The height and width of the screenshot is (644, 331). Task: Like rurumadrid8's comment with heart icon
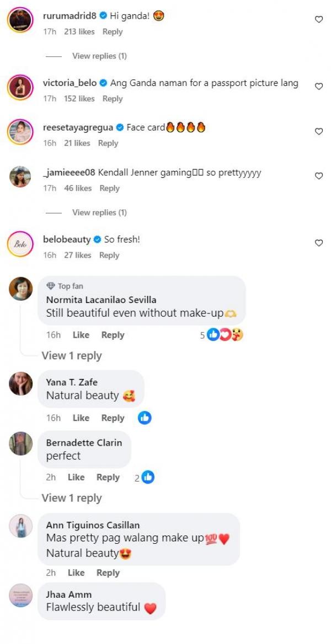click(318, 19)
